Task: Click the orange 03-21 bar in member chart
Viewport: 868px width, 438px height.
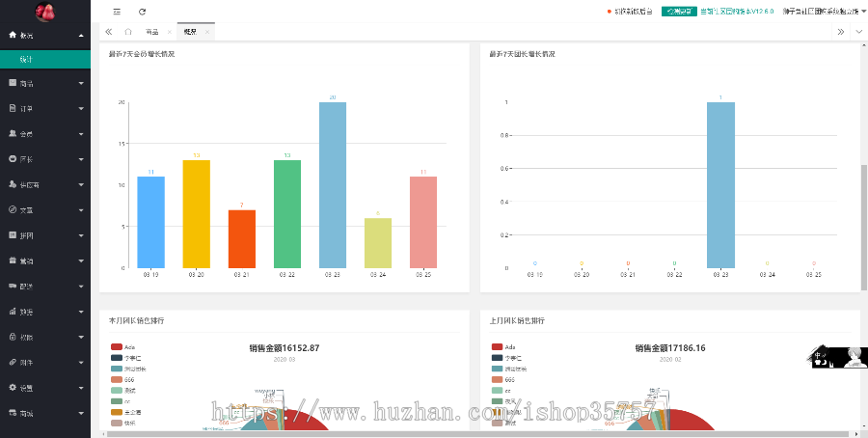Action: click(241, 238)
